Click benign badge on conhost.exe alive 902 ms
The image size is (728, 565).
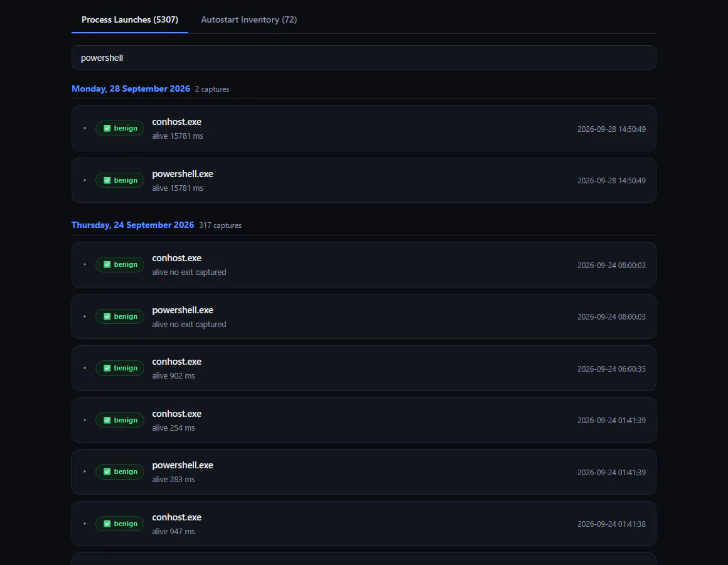tap(120, 368)
